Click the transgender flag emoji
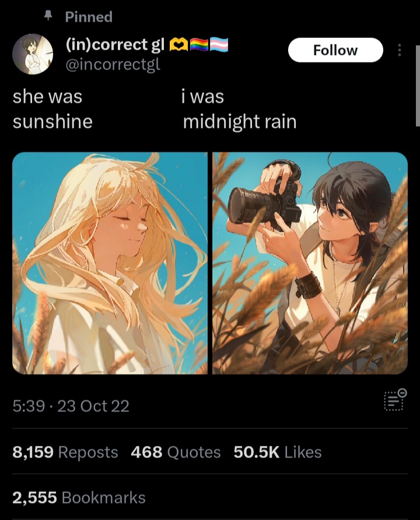This screenshot has height=520, width=420. pyautogui.click(x=219, y=45)
